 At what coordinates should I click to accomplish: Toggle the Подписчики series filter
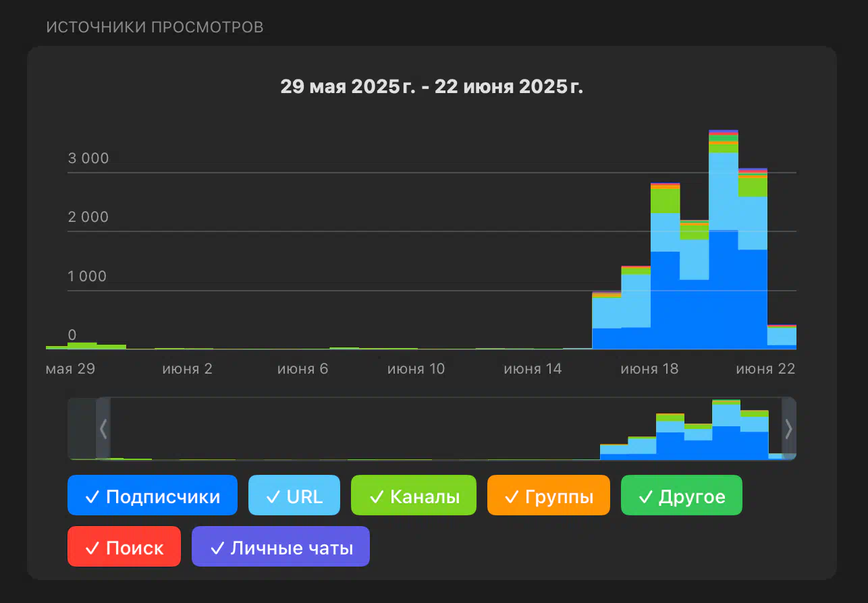[x=153, y=496]
